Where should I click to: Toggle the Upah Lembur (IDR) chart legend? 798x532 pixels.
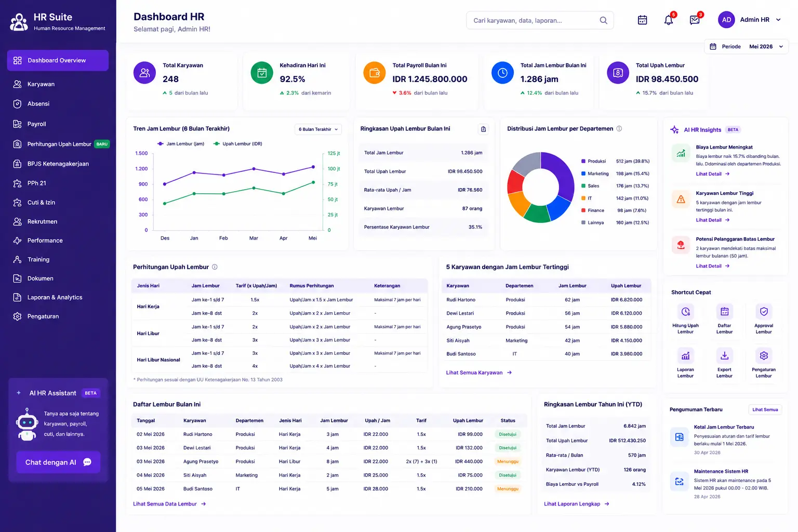[238, 144]
